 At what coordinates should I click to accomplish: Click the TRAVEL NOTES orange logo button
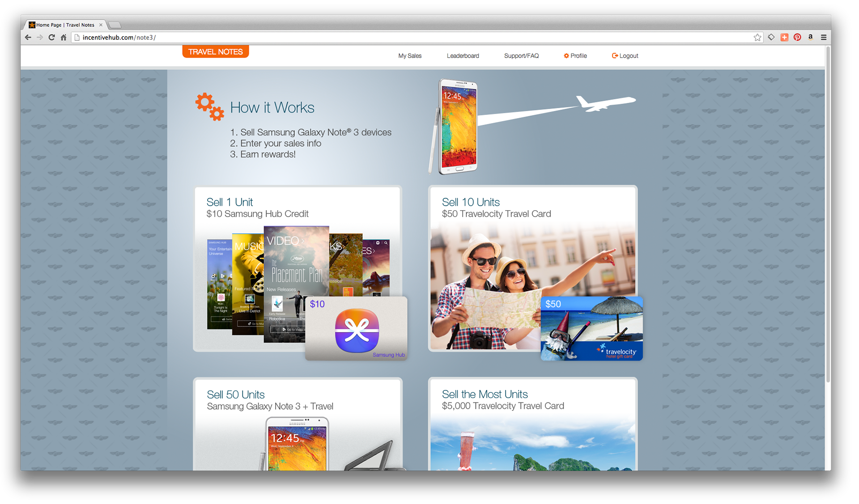pyautogui.click(x=215, y=52)
